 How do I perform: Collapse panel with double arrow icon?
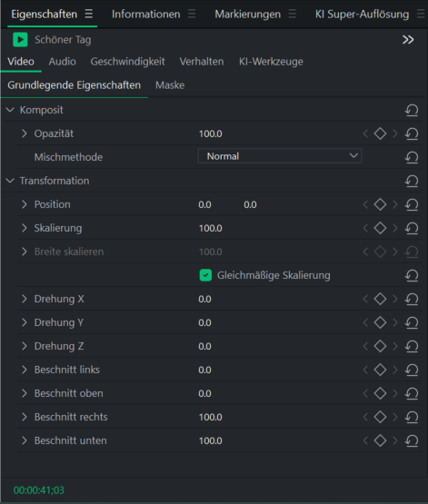tap(408, 40)
